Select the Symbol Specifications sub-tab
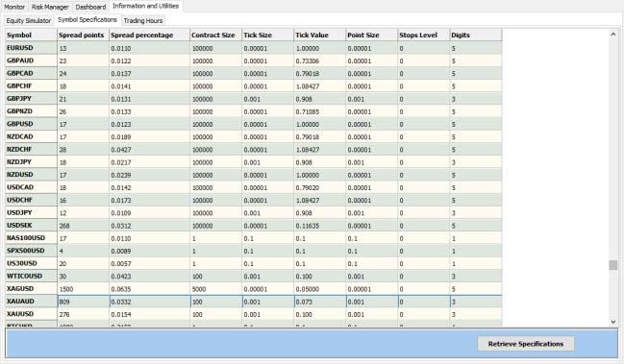This screenshot has width=624, height=364. click(x=87, y=20)
